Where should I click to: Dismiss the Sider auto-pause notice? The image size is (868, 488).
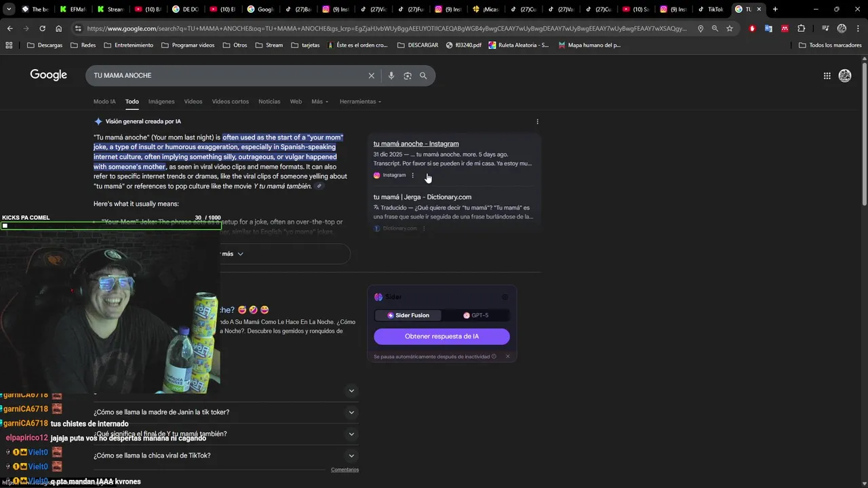click(507, 357)
